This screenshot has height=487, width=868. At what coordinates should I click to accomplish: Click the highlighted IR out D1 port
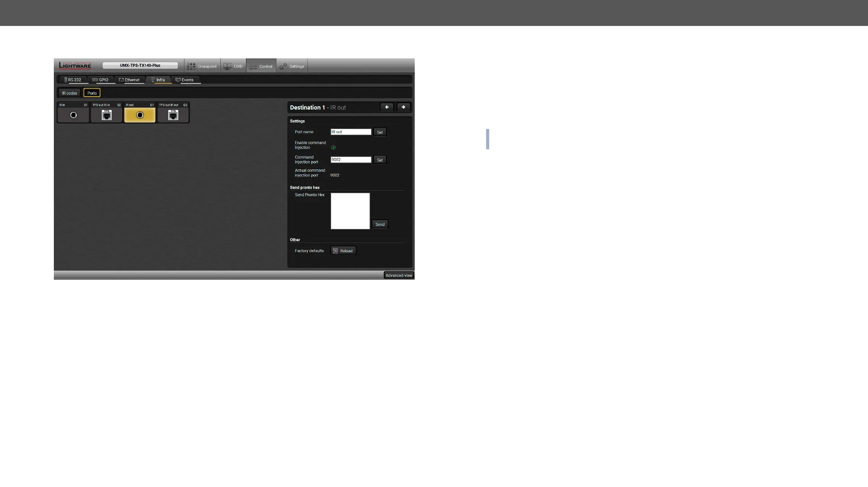[x=140, y=115]
